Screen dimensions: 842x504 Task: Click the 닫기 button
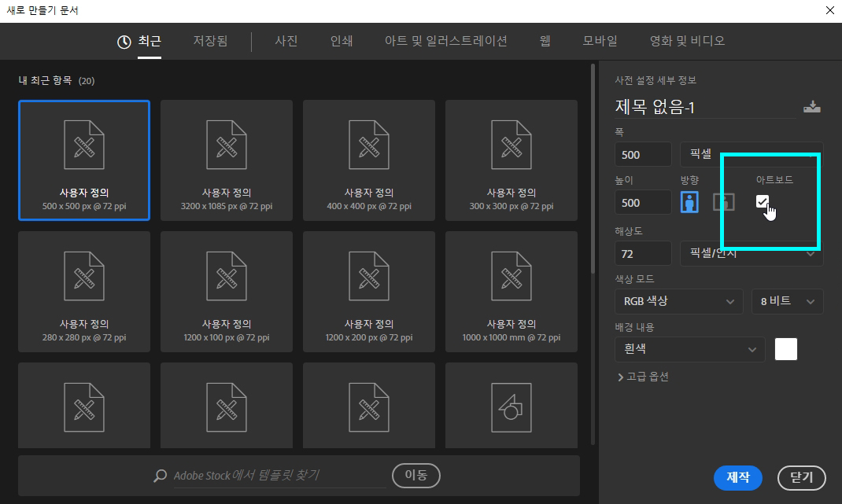pyautogui.click(x=801, y=477)
